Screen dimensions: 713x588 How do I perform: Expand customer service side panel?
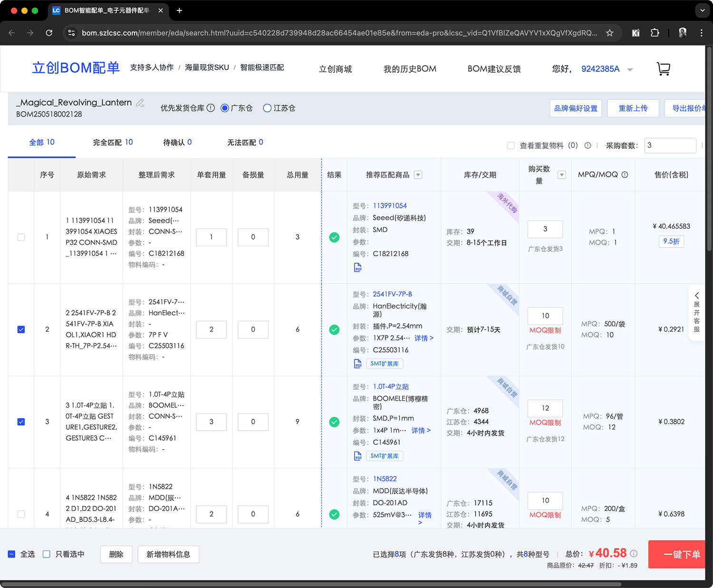coord(696,312)
